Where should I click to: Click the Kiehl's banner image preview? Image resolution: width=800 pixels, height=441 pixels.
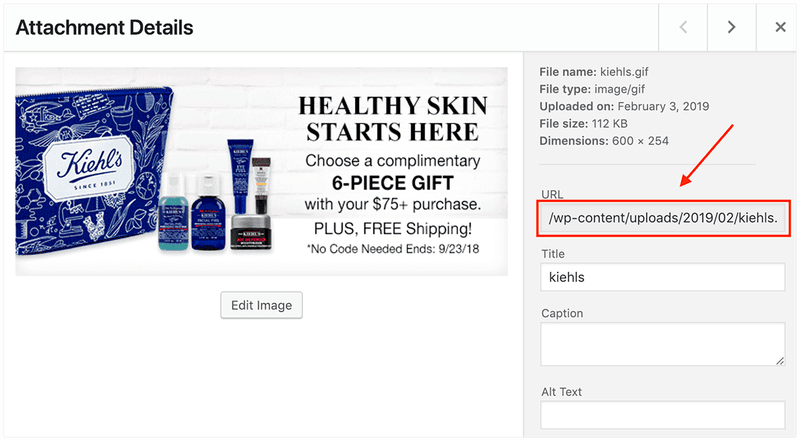pyautogui.click(x=261, y=172)
